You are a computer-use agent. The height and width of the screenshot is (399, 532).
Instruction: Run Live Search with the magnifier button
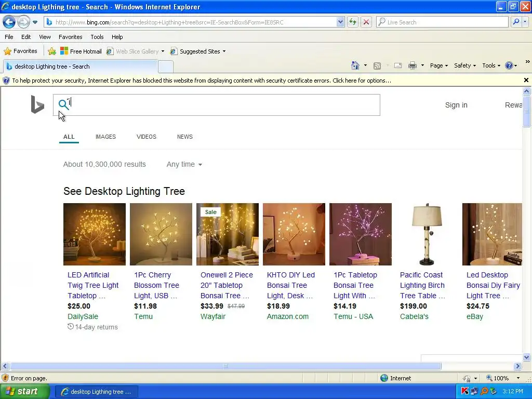click(516, 22)
